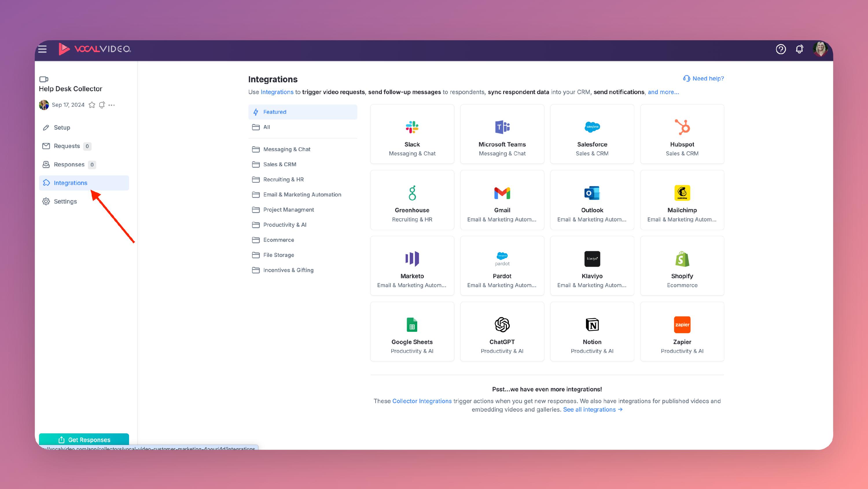Open the three-dot more options menu
Viewport: 868px width, 489px height.
pos(112,105)
